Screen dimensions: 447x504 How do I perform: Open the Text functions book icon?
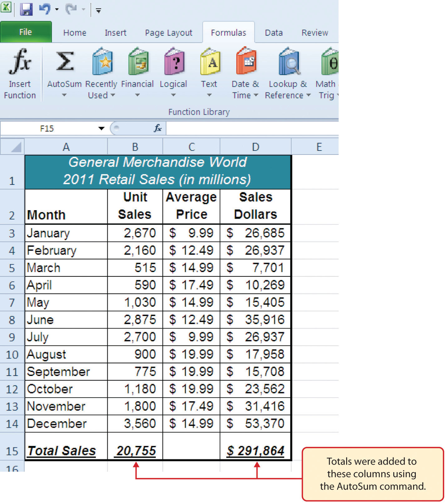pyautogui.click(x=209, y=62)
